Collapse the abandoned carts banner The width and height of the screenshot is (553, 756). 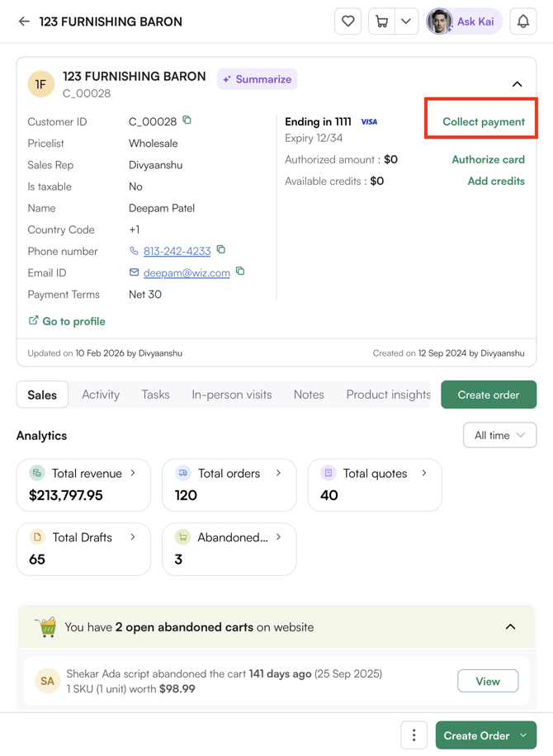(510, 627)
